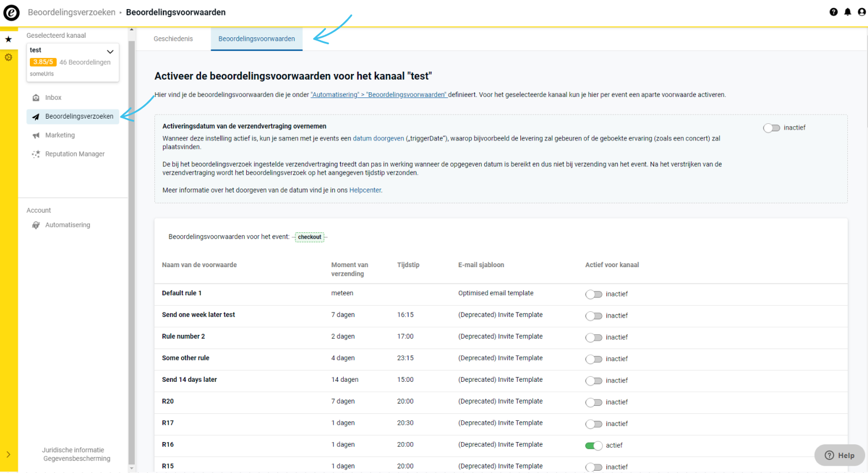Click the 23:15 time cell

tap(405, 358)
